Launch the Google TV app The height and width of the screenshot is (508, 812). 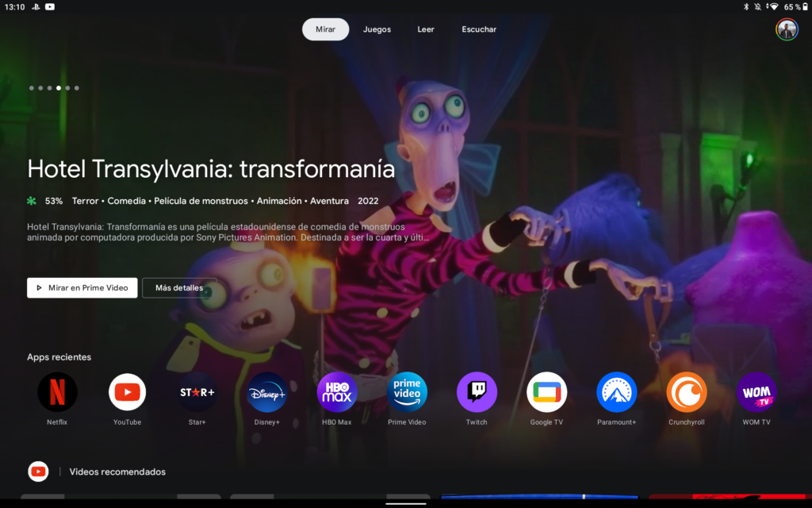[546, 392]
